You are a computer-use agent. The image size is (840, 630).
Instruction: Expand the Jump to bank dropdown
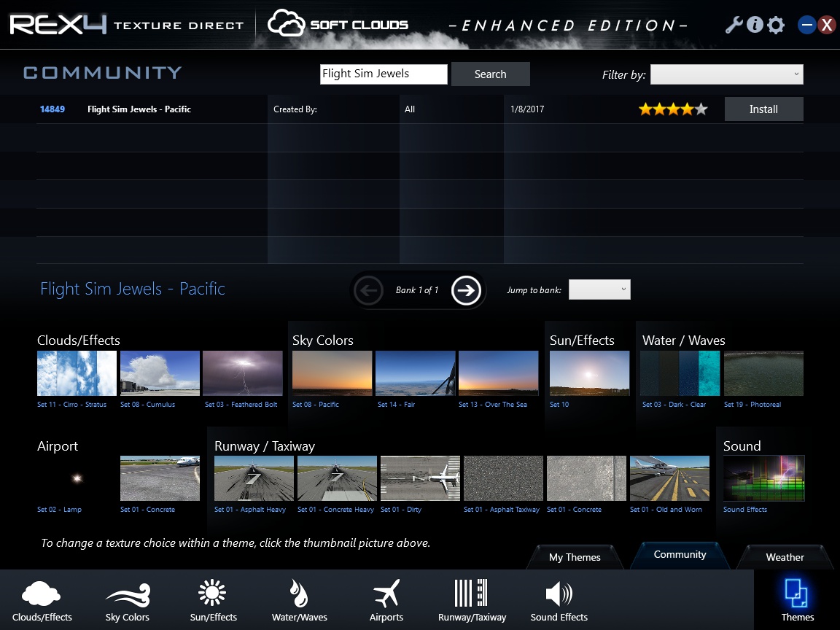pyautogui.click(x=599, y=289)
